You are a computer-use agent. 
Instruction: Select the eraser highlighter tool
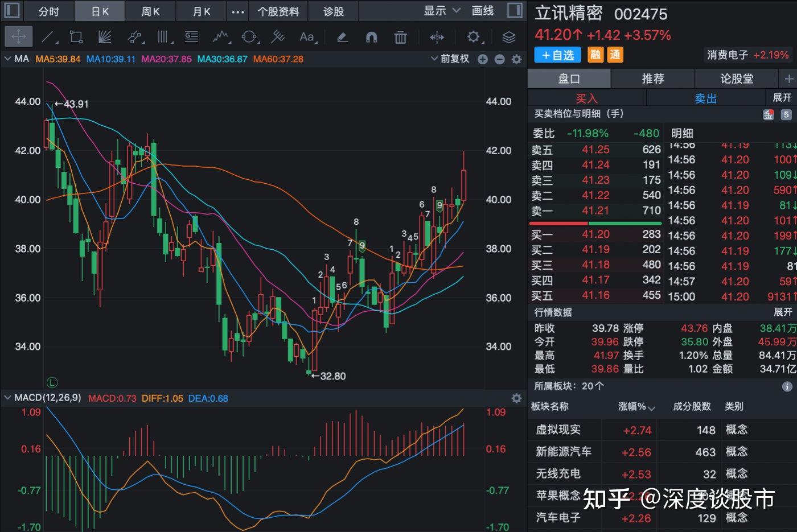342,38
